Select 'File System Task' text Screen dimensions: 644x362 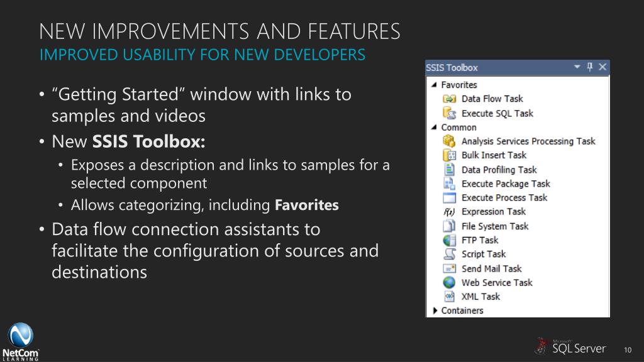495,226
